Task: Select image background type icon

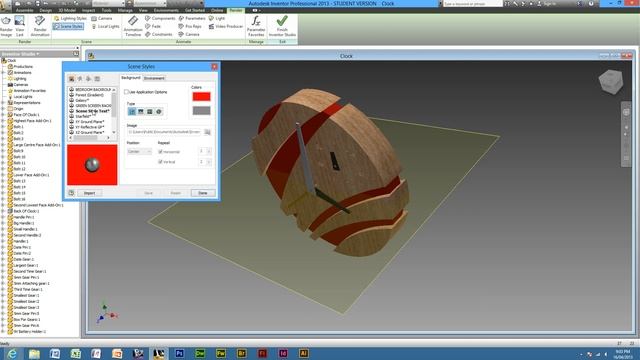Action: click(x=150, y=111)
